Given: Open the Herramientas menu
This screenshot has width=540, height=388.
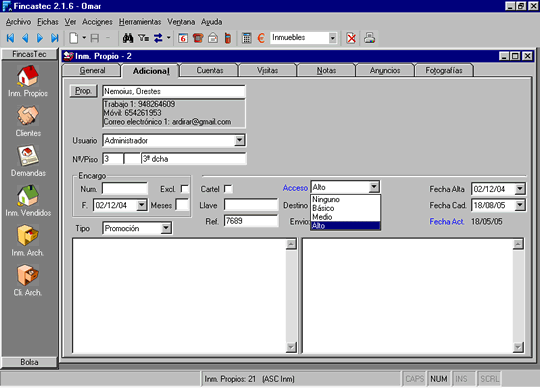Looking at the screenshot, I should pyautogui.click(x=140, y=22).
